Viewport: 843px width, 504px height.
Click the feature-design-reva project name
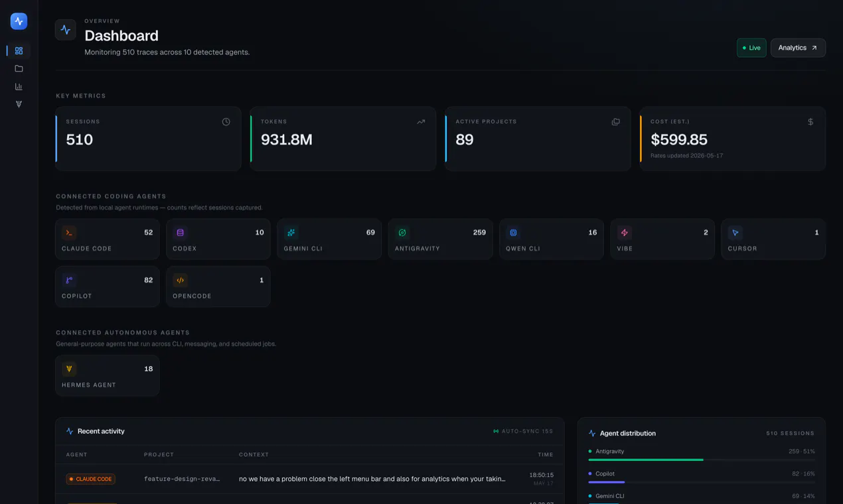pos(182,479)
